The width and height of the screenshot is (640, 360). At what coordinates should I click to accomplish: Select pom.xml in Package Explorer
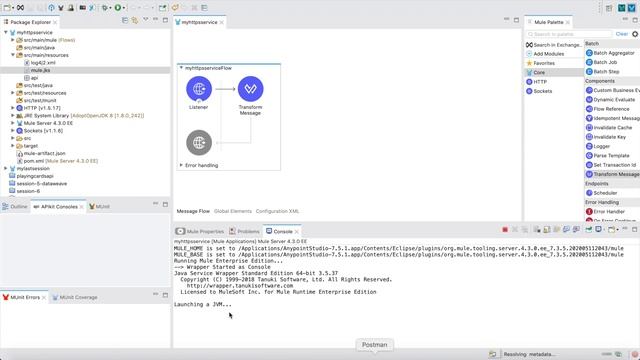pyautogui.click(x=57, y=161)
